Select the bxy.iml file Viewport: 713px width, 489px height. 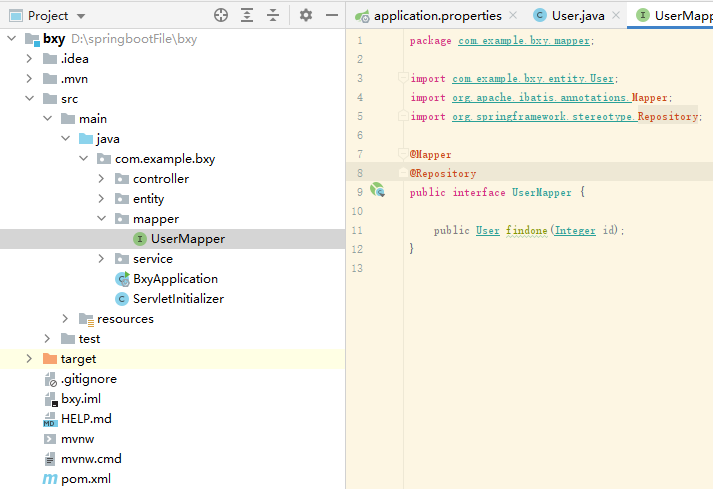81,399
